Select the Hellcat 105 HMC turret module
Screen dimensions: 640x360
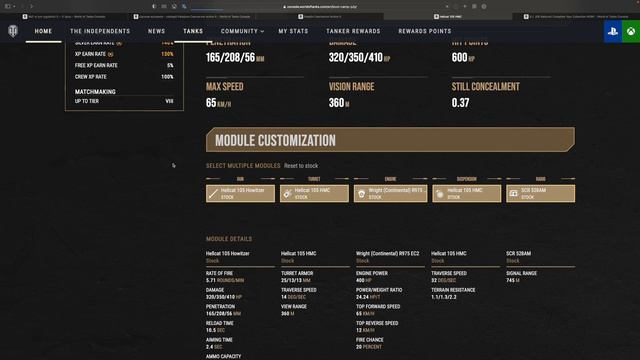pos(314,193)
